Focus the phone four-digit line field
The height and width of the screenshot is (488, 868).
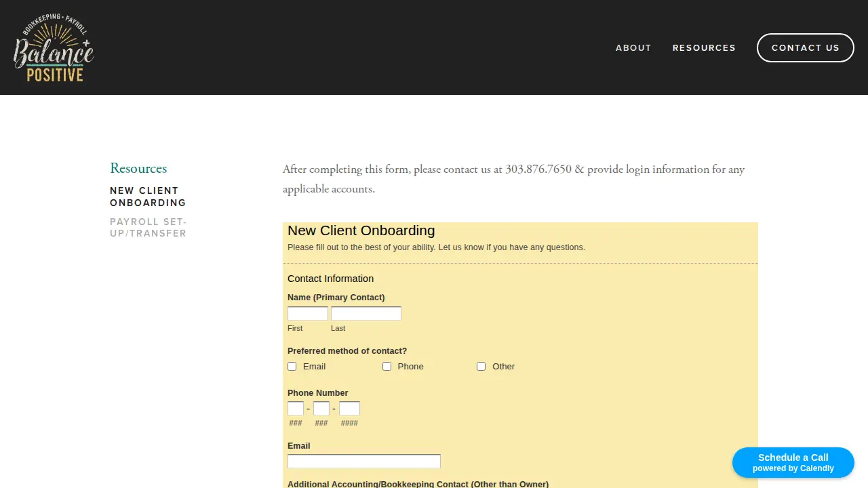(x=349, y=409)
